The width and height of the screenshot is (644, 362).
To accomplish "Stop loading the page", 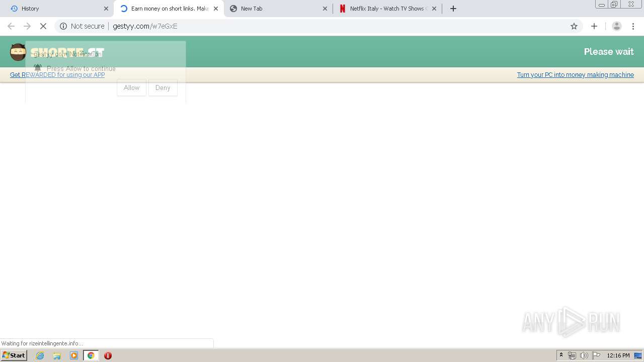I will click(x=43, y=26).
